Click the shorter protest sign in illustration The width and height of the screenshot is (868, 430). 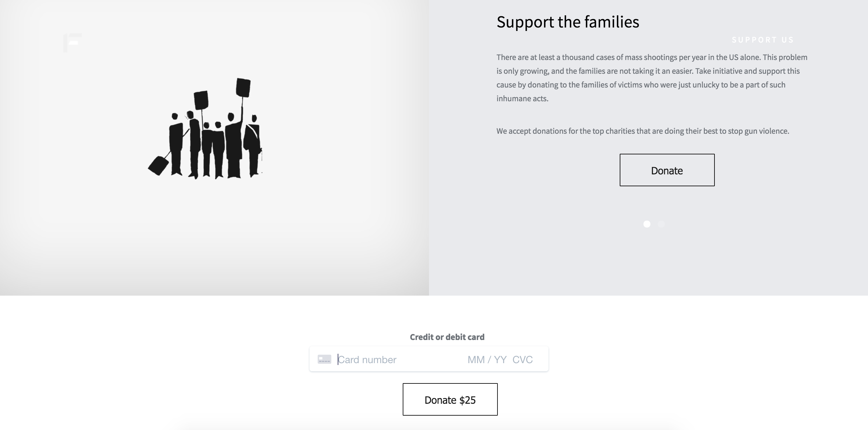point(201,100)
